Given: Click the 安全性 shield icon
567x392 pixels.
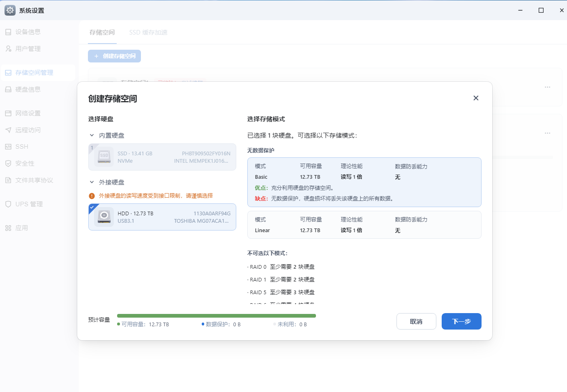Looking at the screenshot, I should [x=8, y=163].
